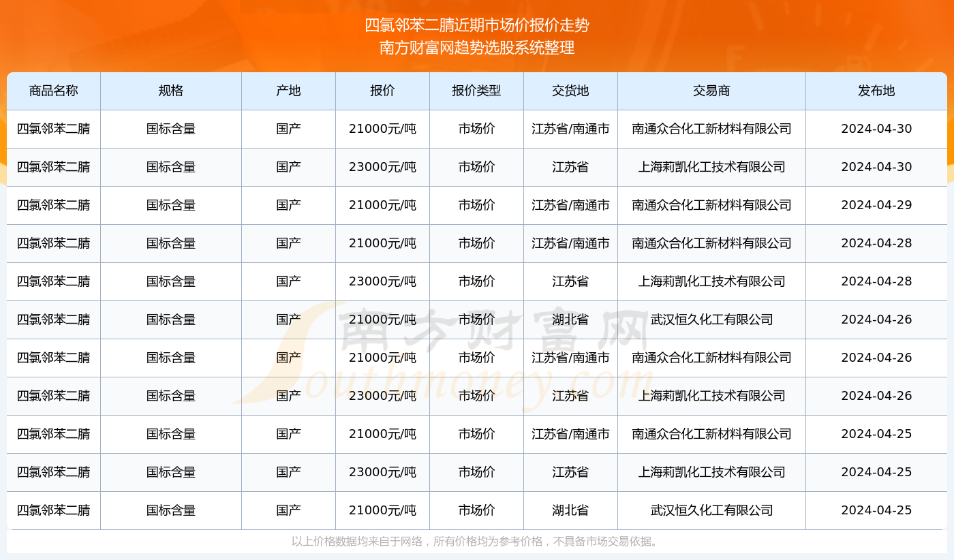Click the 报价 column header
The image size is (954, 560).
click(382, 91)
